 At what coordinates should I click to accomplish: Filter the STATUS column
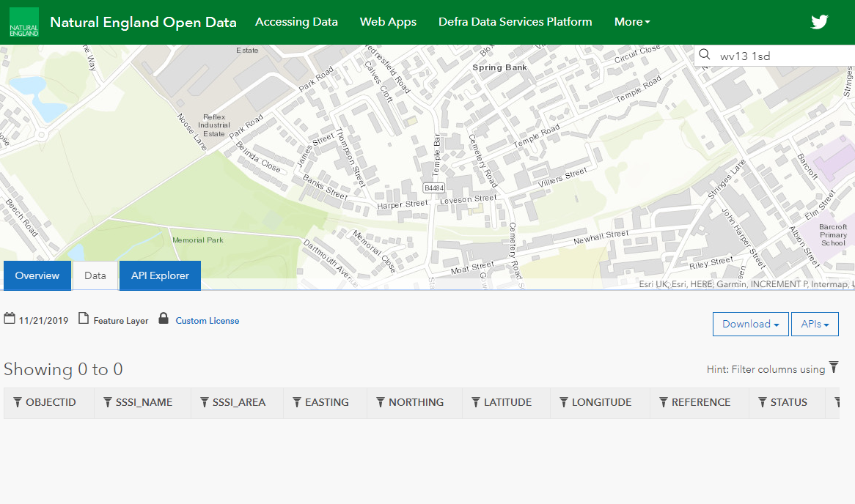pyautogui.click(x=763, y=402)
